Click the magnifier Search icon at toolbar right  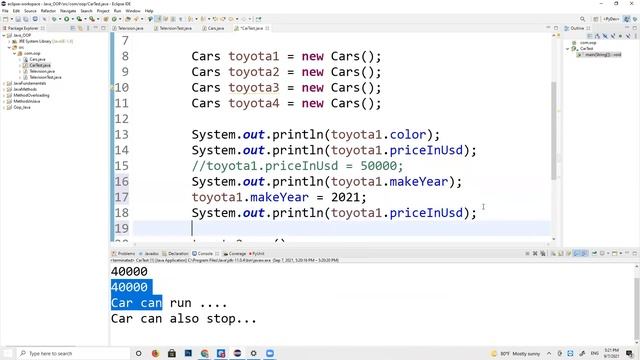click(x=582, y=19)
